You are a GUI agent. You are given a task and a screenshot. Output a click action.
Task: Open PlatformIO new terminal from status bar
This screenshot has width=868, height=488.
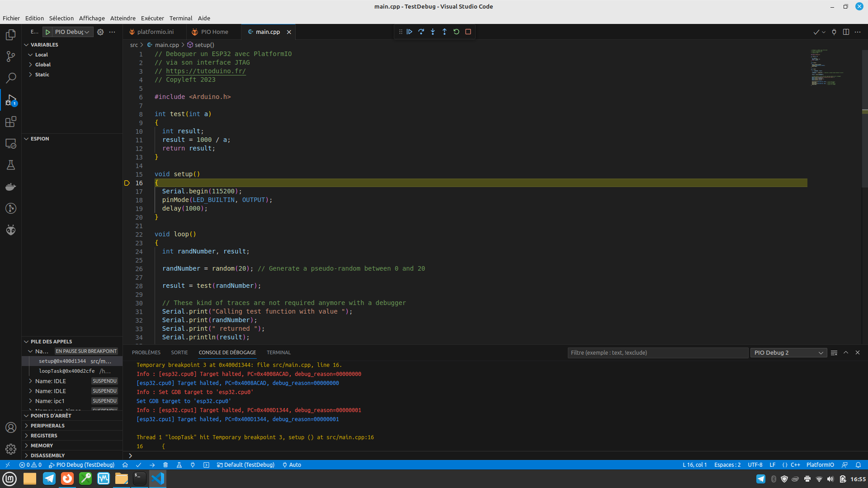click(x=206, y=465)
